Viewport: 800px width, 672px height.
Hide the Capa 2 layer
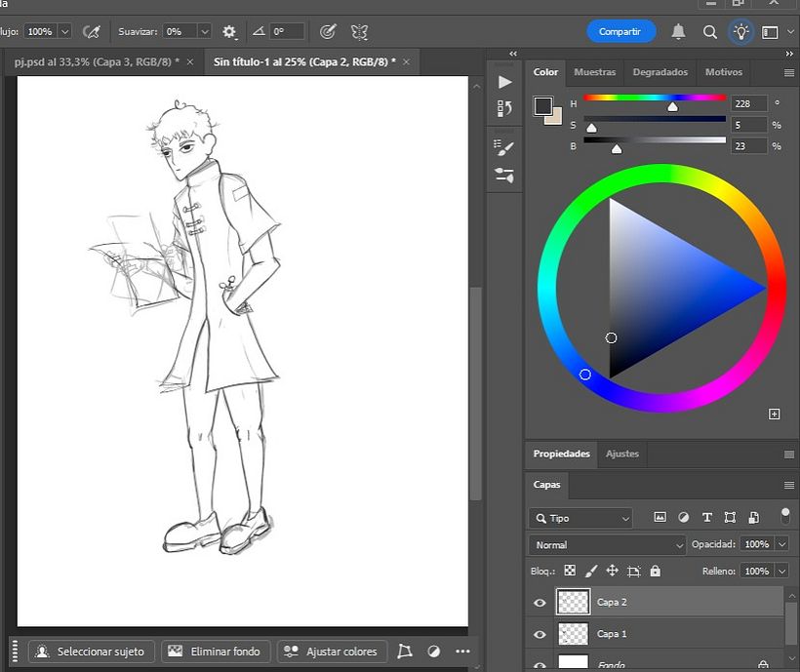pyautogui.click(x=540, y=602)
